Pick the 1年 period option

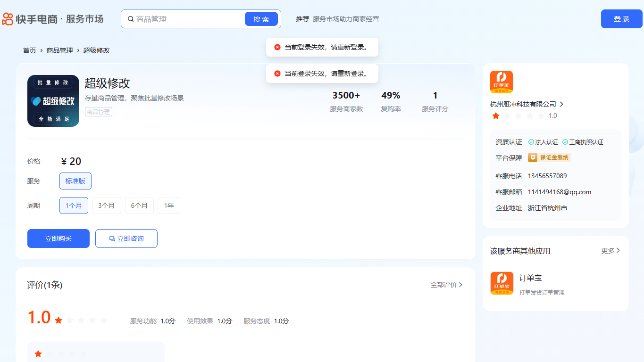click(x=169, y=206)
